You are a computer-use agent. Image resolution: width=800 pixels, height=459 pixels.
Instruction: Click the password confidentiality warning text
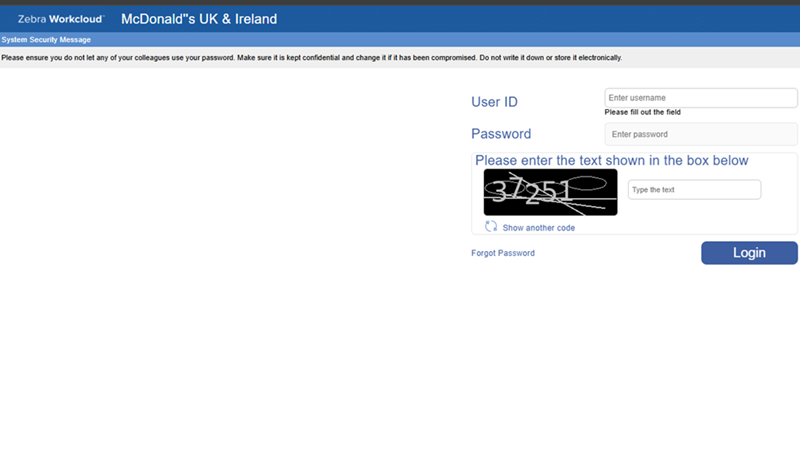(x=311, y=58)
